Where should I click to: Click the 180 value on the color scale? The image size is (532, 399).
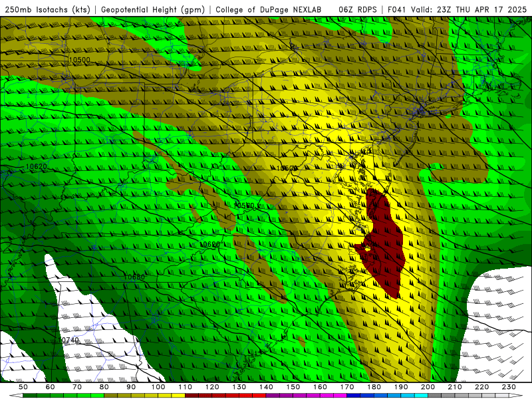pos(374,387)
